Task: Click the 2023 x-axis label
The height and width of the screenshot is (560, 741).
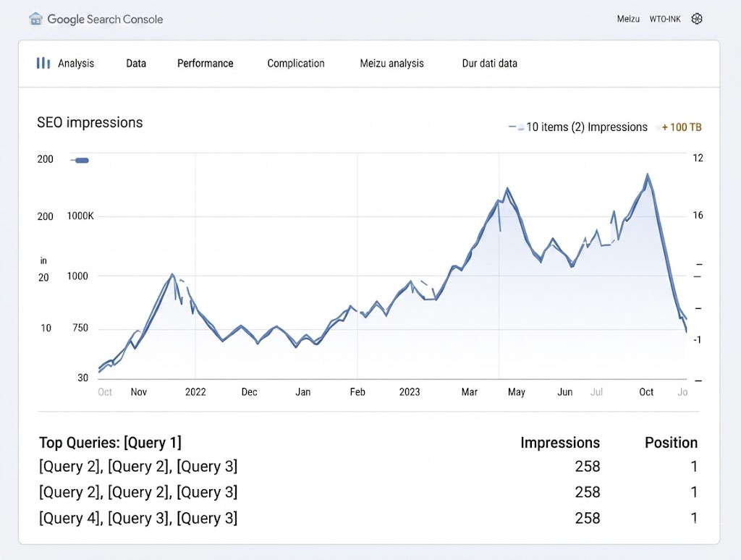Action: [410, 391]
